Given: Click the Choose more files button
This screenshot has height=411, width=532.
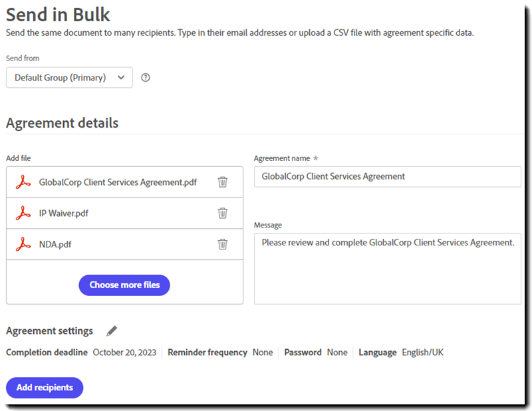Looking at the screenshot, I should [x=124, y=285].
